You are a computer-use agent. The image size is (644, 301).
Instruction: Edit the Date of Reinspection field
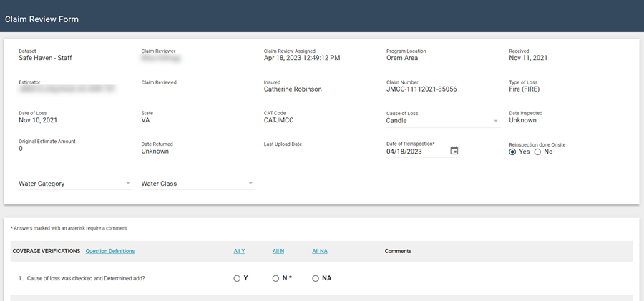point(417,152)
